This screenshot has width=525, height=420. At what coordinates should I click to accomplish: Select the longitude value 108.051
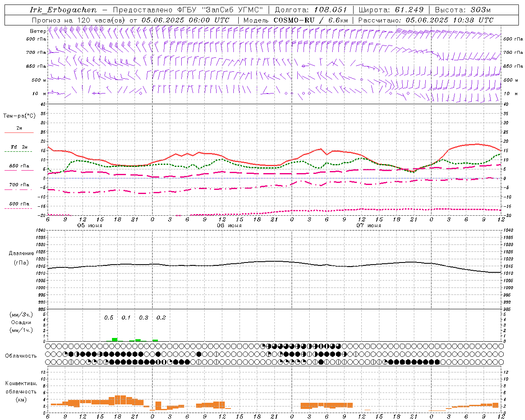click(331, 10)
